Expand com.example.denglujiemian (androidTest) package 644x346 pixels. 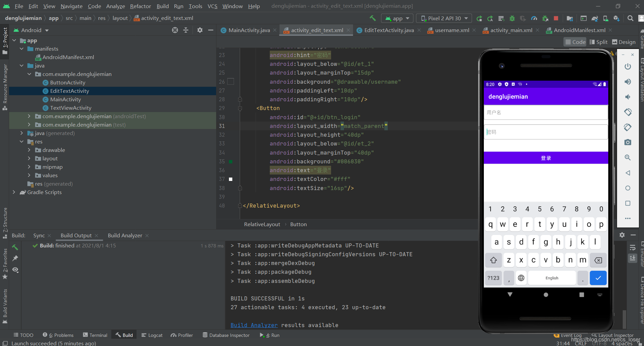[x=29, y=116]
